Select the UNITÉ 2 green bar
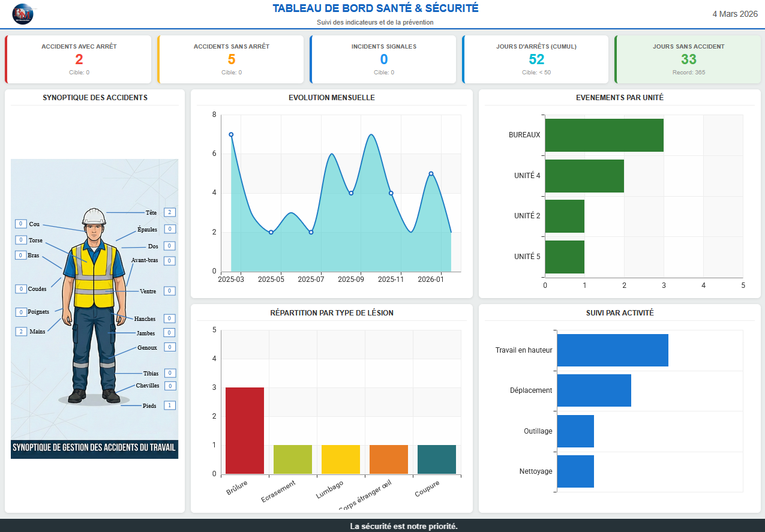The image size is (765, 532). (565, 216)
